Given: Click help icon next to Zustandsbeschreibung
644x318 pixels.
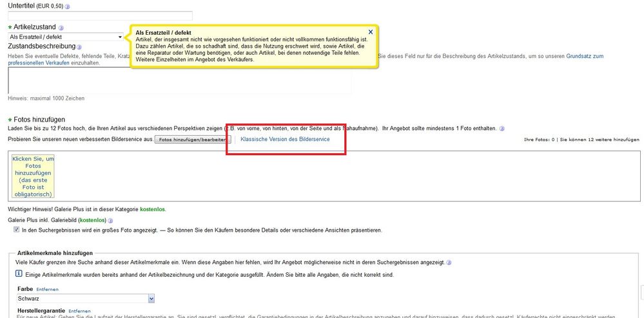Looking at the screenshot, I should click(81, 47).
